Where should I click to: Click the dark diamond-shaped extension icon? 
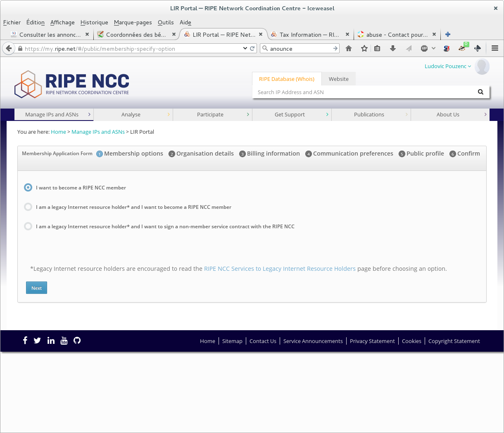[x=478, y=48]
